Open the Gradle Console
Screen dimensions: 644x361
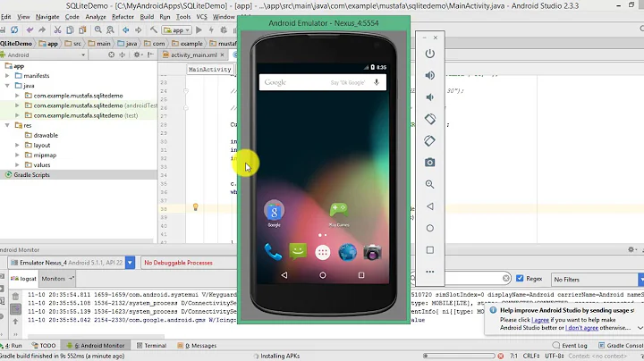tap(621, 346)
